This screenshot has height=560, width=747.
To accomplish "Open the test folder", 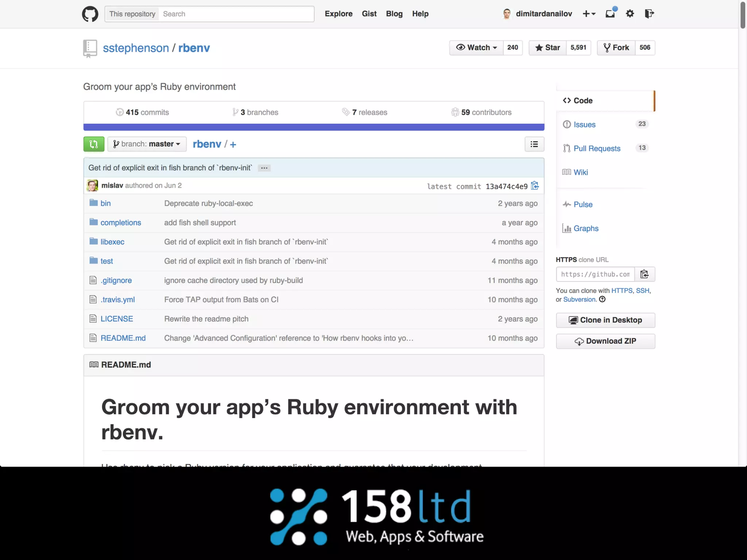I will click(107, 261).
